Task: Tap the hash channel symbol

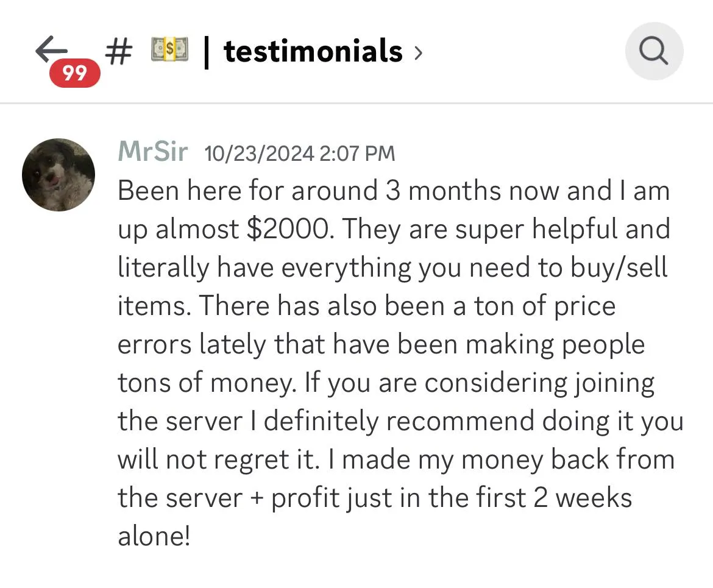Action: (x=119, y=51)
